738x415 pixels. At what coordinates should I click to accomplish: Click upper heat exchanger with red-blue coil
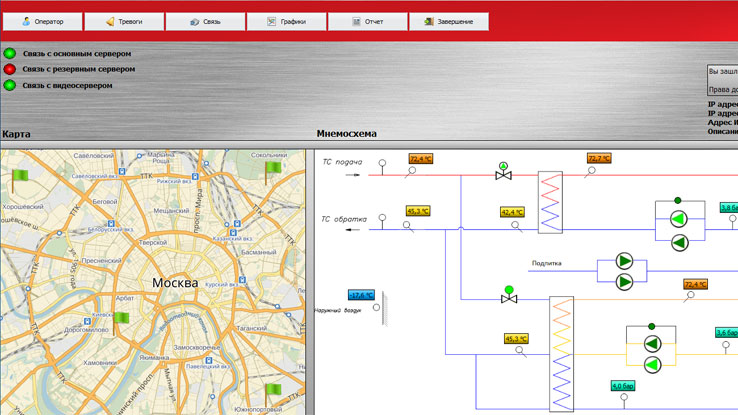point(550,202)
